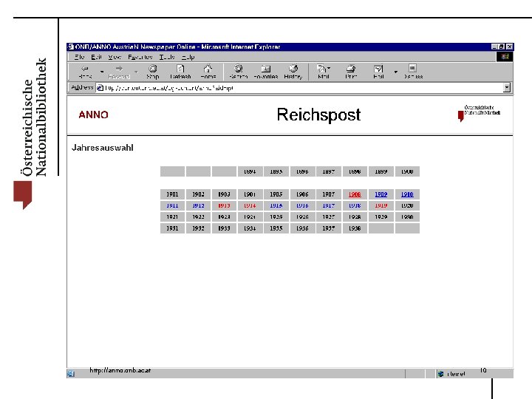
Task: Click the Edit toolbar icon
Action: tap(378, 72)
